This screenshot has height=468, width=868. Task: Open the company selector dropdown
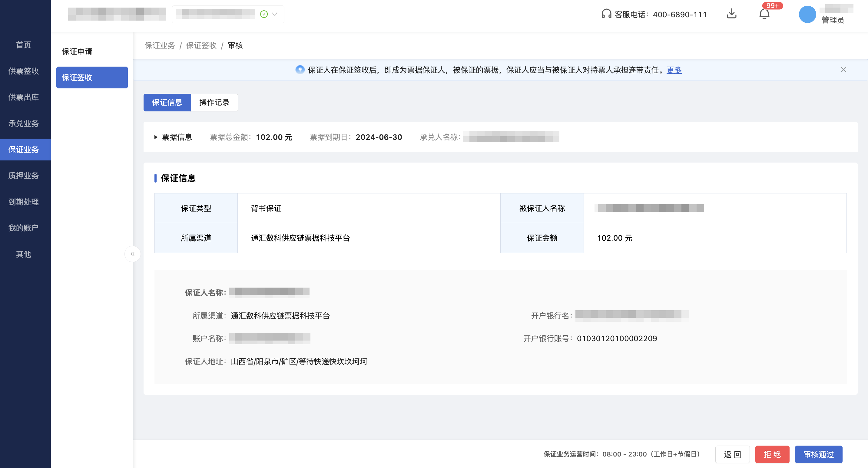click(275, 15)
